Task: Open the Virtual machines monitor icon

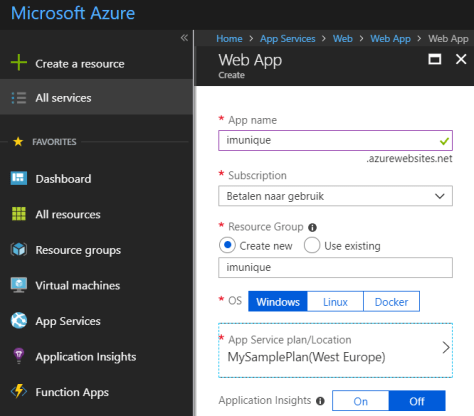Action: pyautogui.click(x=19, y=285)
